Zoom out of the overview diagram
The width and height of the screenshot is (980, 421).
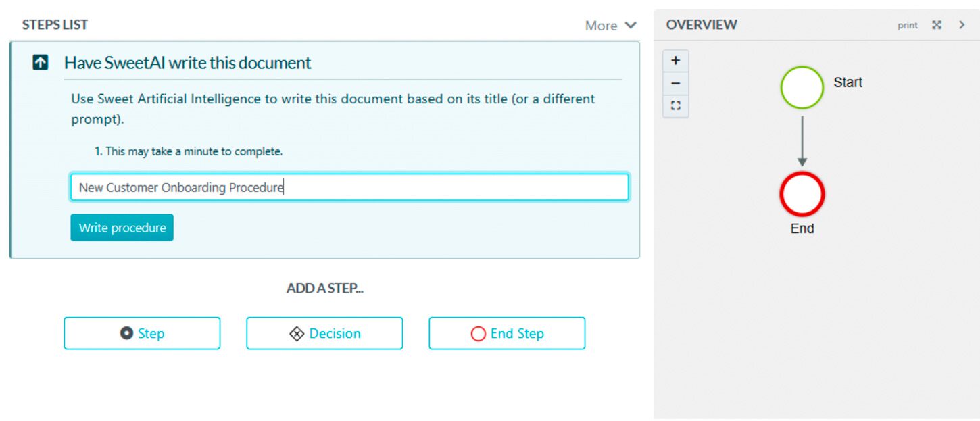[675, 84]
